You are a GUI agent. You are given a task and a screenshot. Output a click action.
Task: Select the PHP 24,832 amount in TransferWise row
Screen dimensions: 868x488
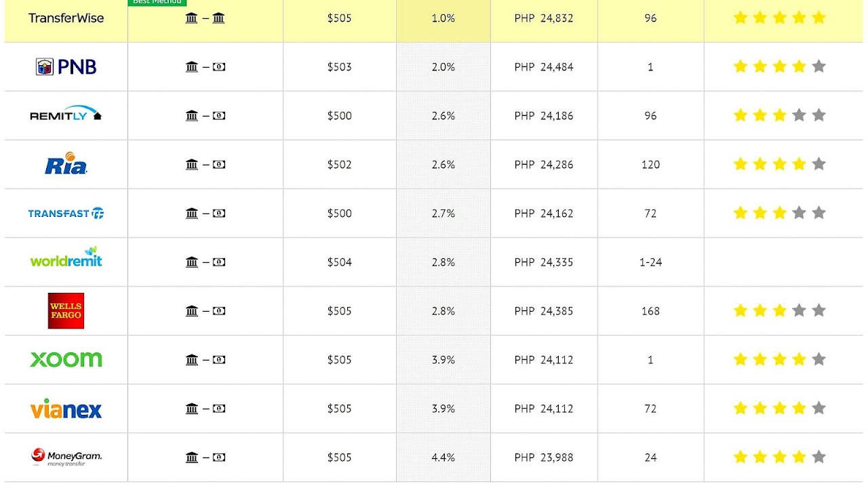click(544, 18)
